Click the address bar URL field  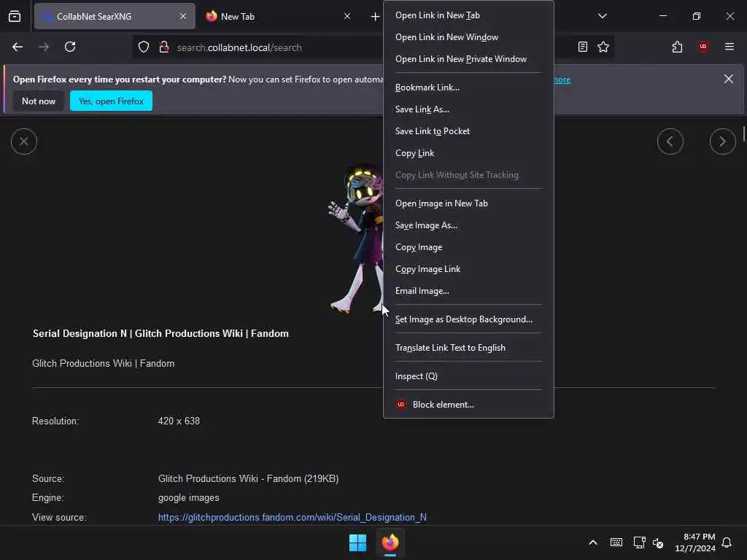coord(279,47)
